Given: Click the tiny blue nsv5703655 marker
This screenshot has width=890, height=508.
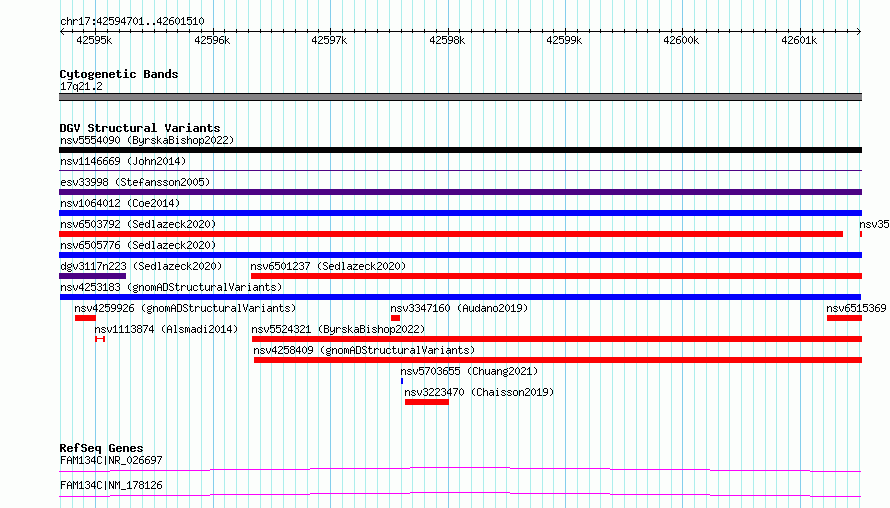Looking at the screenshot, I should coord(402,381).
